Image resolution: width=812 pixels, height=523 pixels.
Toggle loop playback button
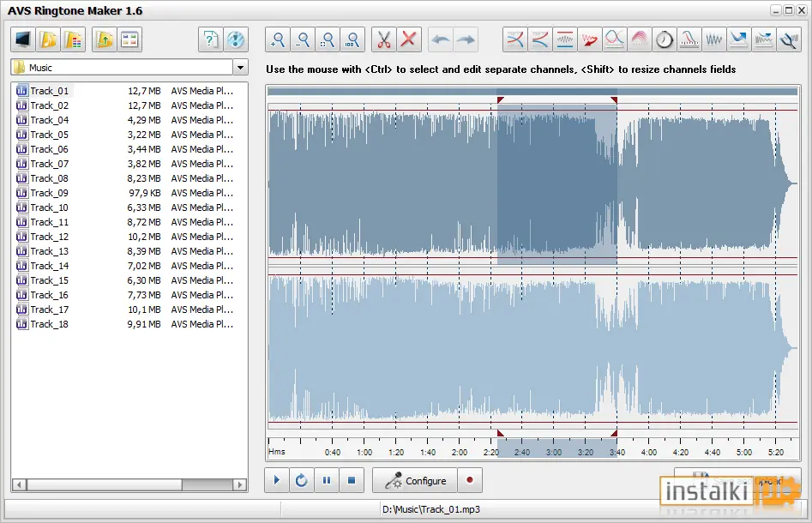point(302,480)
